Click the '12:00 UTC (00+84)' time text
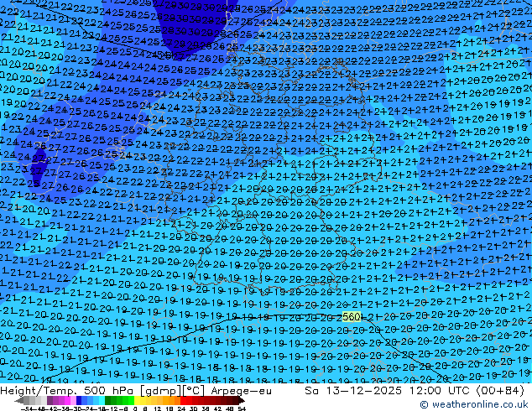The image size is (532, 411). (x=467, y=391)
